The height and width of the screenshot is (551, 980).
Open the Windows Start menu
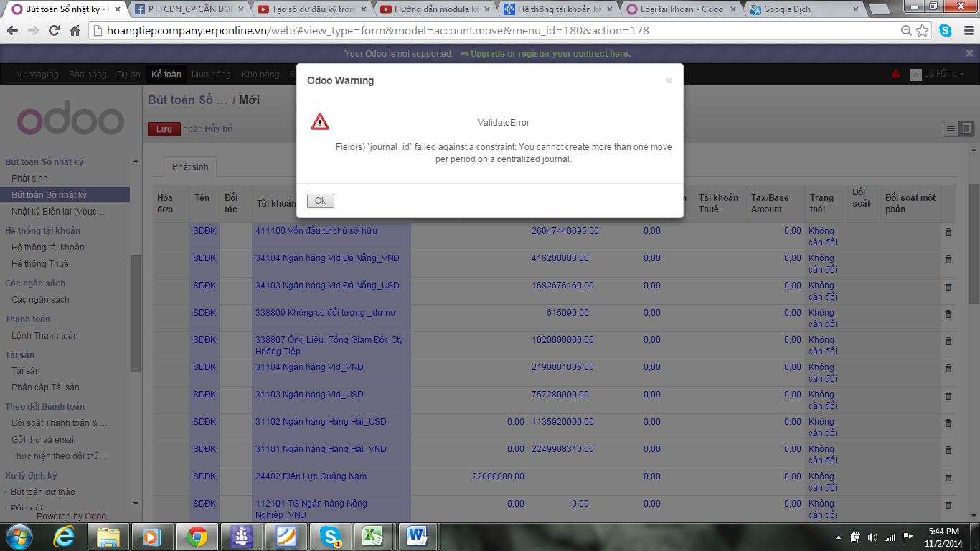(x=19, y=537)
